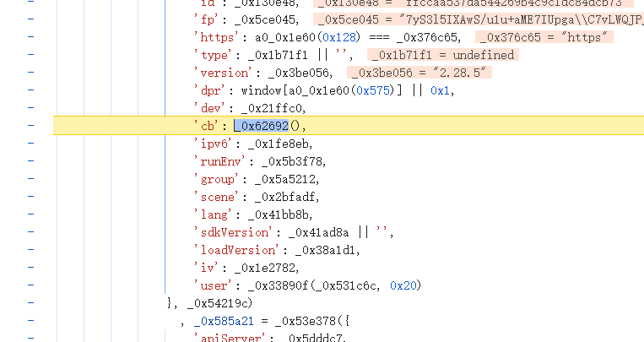The image size is (644, 342).
Task: Click the _0x2bfadf variable after 'scene'
Action: click(287, 197)
